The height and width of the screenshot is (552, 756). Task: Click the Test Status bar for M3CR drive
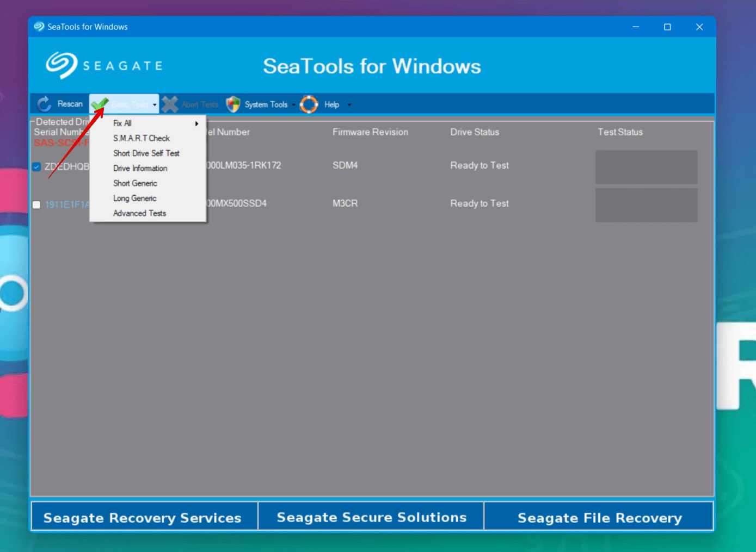tap(646, 205)
